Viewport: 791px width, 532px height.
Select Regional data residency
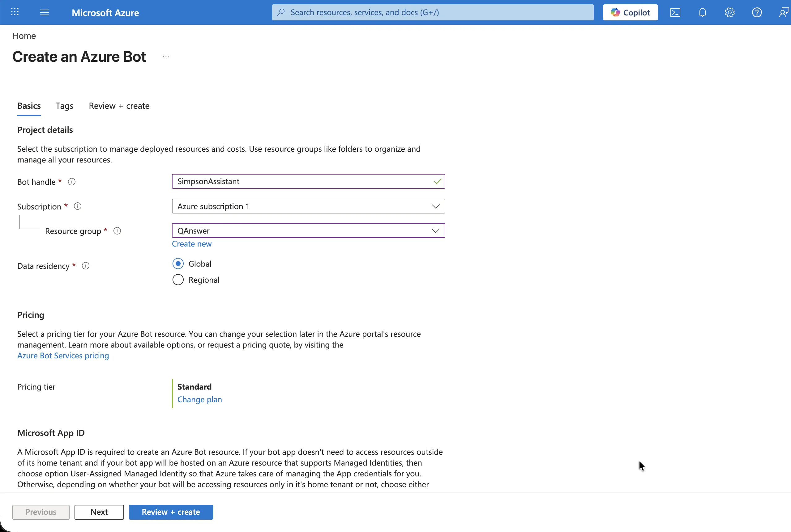coord(178,280)
